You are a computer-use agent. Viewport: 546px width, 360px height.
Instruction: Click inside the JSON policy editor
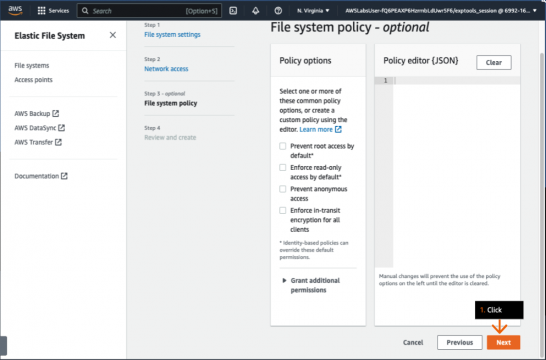(x=456, y=172)
